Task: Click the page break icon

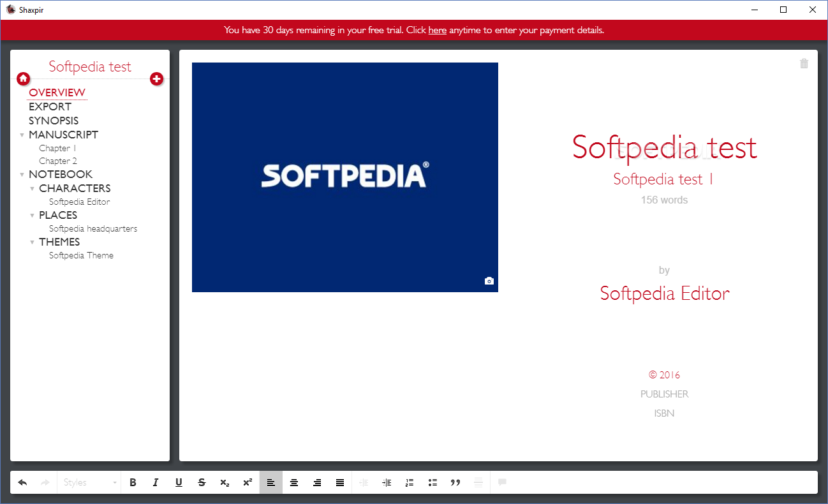Action: (x=478, y=482)
